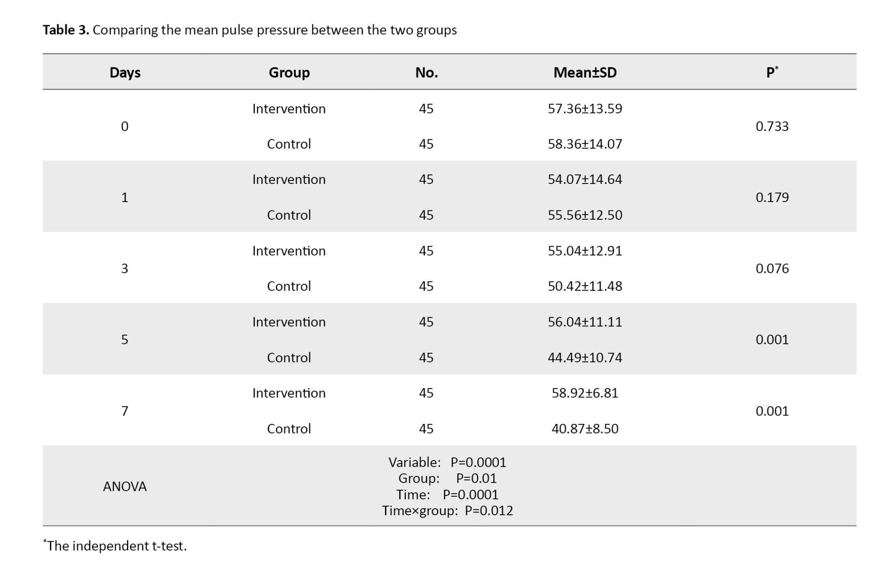This screenshot has width=882, height=588.
Task: Select the P value 0.076
Action: [772, 268]
